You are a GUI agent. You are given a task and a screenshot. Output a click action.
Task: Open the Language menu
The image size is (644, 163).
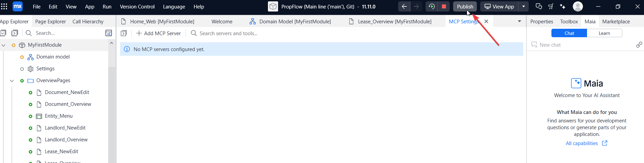(174, 6)
